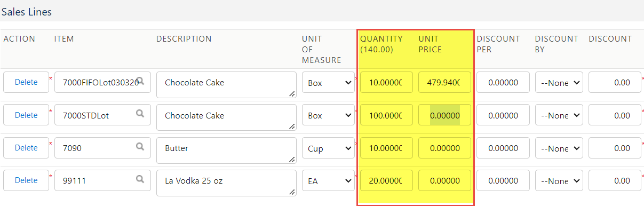This screenshot has height=206, width=644.
Task: Click discount per field for Butter row
Action: (x=503, y=148)
